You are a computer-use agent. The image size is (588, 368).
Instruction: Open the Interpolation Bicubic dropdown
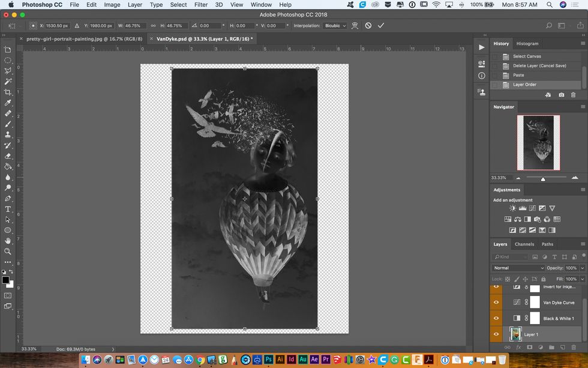coord(335,26)
